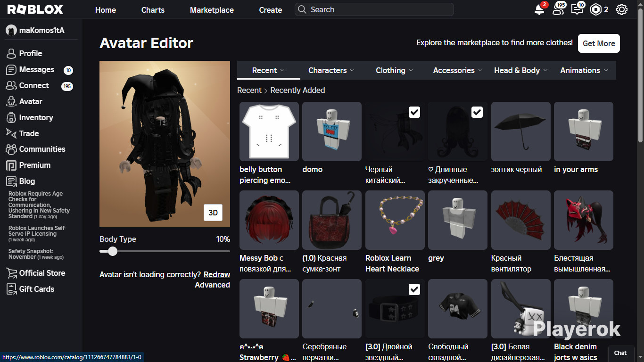Expand the Head & Body dropdown tab

[x=521, y=70]
